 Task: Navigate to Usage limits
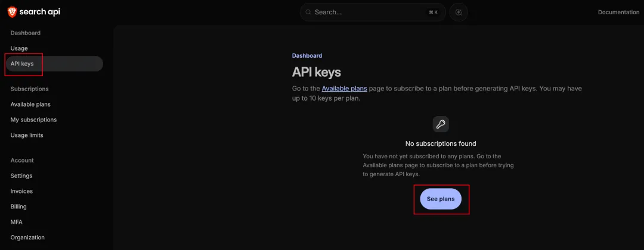tap(27, 135)
